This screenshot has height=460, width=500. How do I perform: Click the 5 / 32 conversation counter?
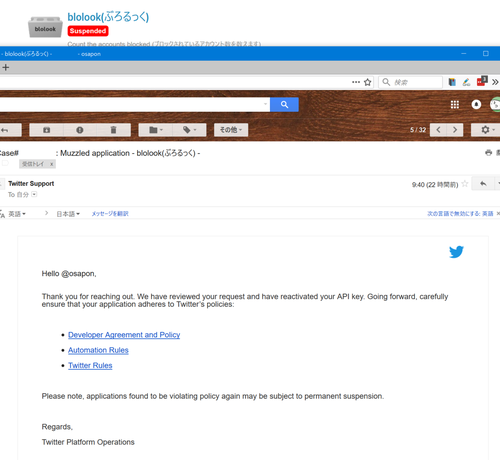coord(418,130)
